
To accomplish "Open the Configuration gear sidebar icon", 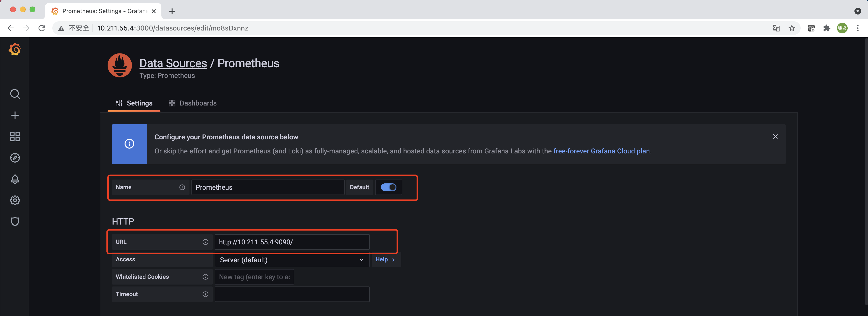I will pos(15,200).
